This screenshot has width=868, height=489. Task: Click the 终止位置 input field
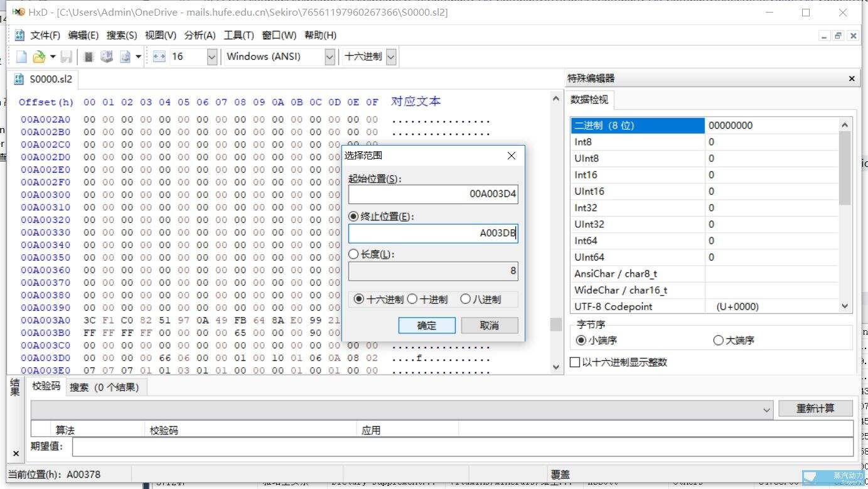coord(433,234)
